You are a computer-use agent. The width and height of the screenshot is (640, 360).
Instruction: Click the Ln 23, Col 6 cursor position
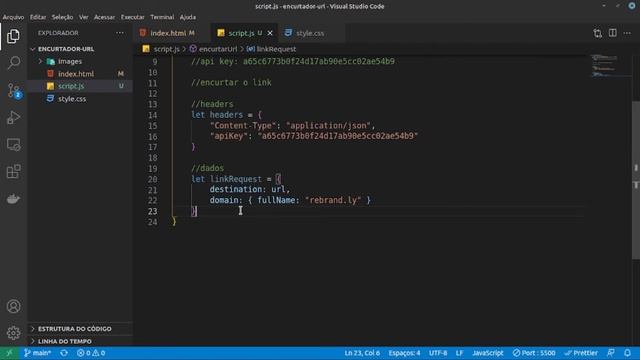pos(362,353)
